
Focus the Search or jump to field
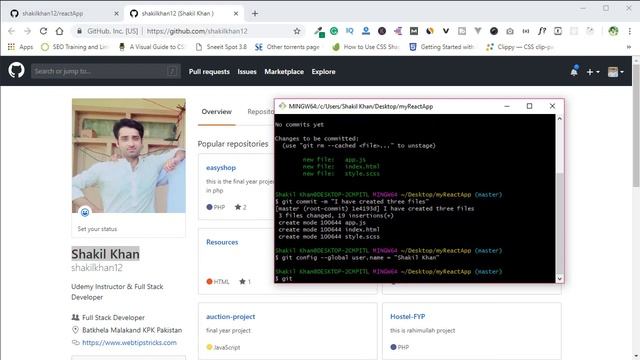click(105, 71)
